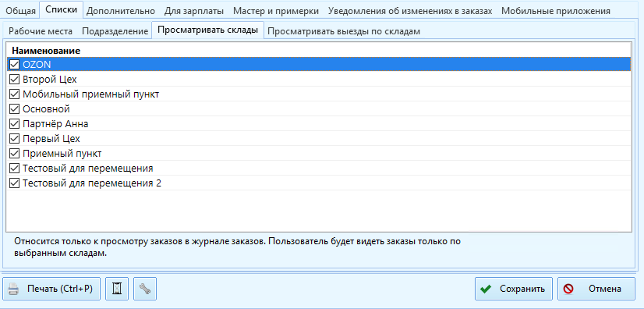Screen dimensions: 644x309
Task: Toggle the Мобильный приемный пункт checkbox
Action: click(x=14, y=94)
